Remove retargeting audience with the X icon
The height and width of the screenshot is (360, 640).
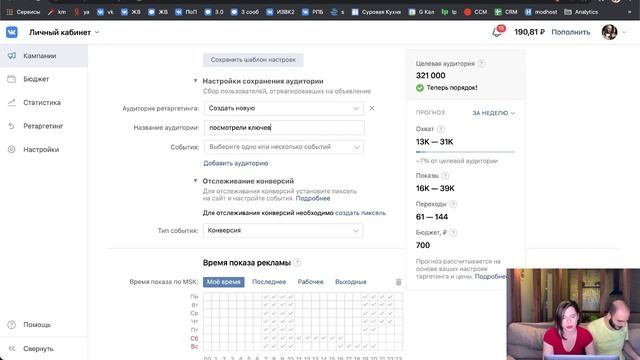click(372, 108)
